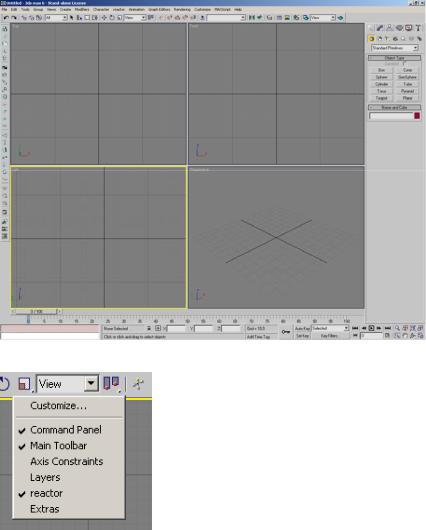The height and width of the screenshot is (530, 426).
Task: Open the Graph Editors menu
Action: (159, 9)
